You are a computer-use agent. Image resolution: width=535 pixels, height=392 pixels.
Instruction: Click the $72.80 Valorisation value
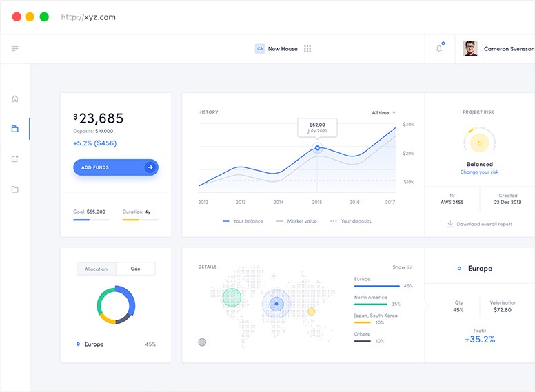(x=503, y=310)
